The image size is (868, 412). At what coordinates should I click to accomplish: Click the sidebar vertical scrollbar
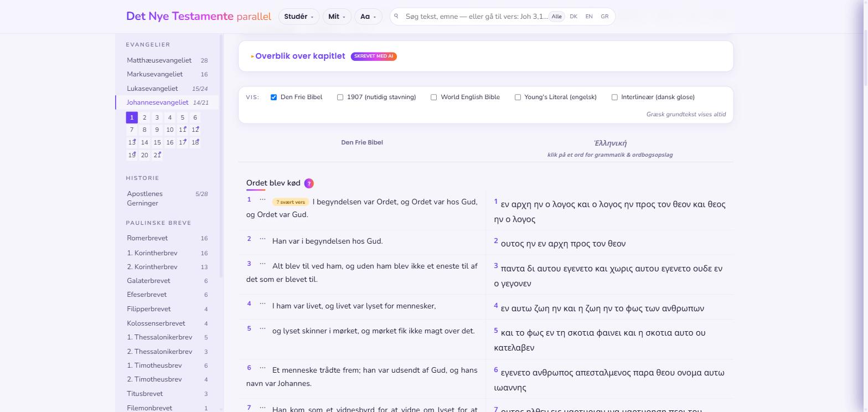click(221, 155)
